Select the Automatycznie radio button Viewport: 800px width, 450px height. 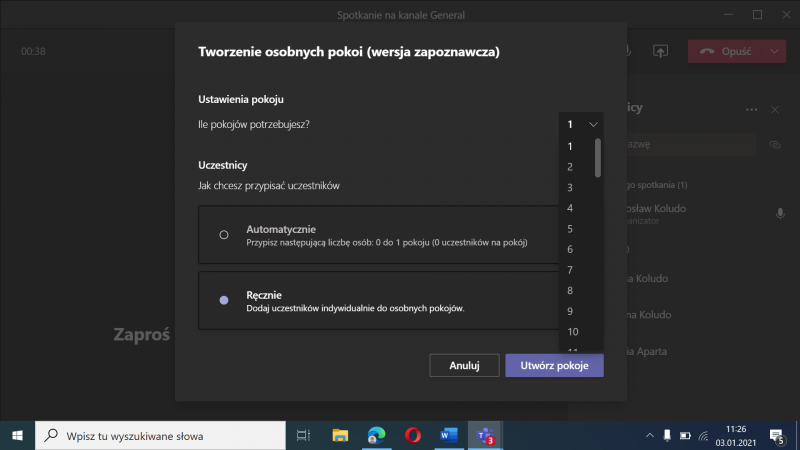coord(223,235)
